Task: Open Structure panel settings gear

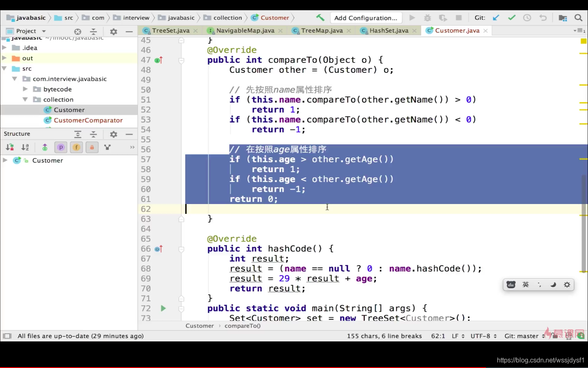Action: tap(114, 134)
